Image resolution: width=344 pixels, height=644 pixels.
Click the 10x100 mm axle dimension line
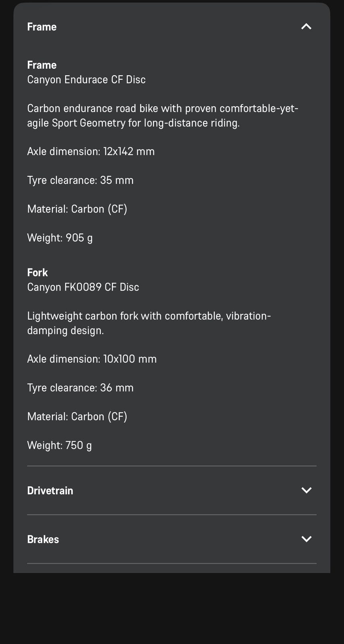(92, 359)
